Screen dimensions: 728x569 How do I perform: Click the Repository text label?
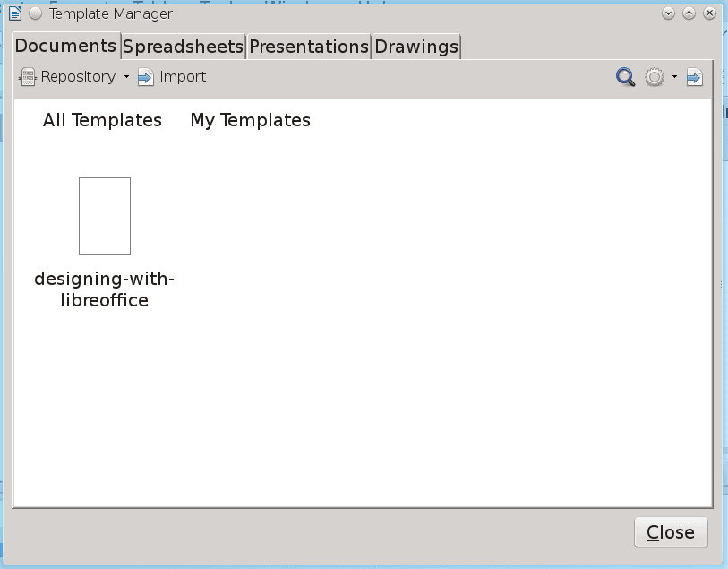pos(78,77)
